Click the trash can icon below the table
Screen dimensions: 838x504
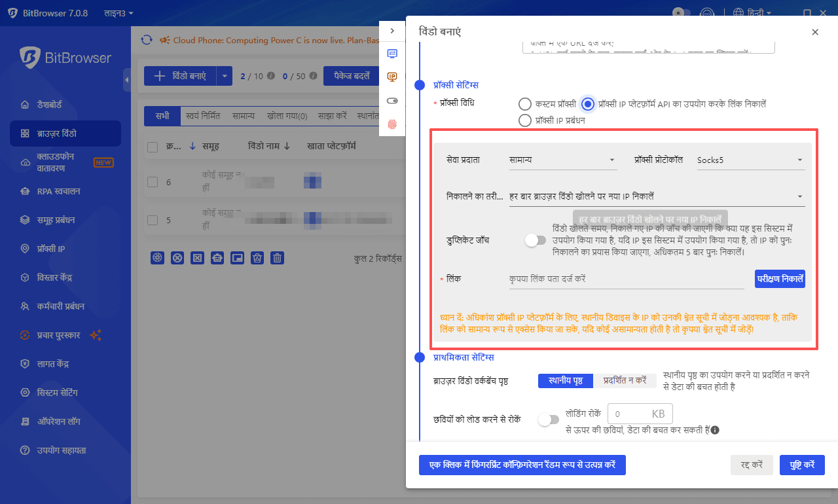278,258
